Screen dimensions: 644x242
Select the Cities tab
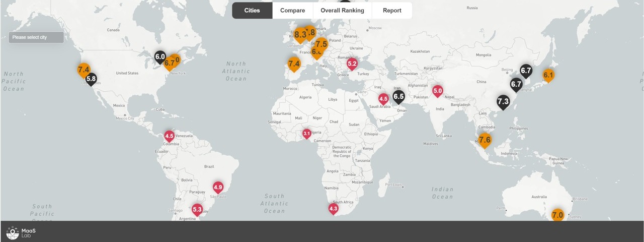pyautogui.click(x=252, y=11)
